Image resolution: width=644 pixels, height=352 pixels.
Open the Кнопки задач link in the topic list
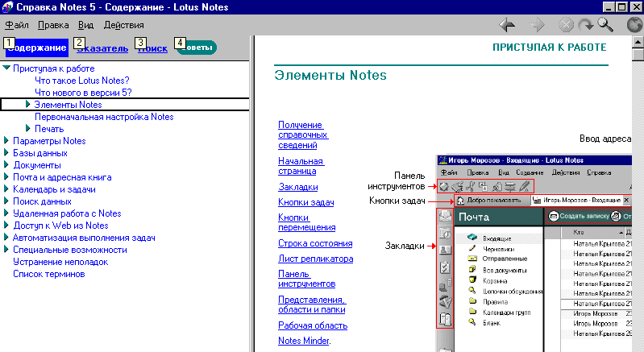(306, 202)
